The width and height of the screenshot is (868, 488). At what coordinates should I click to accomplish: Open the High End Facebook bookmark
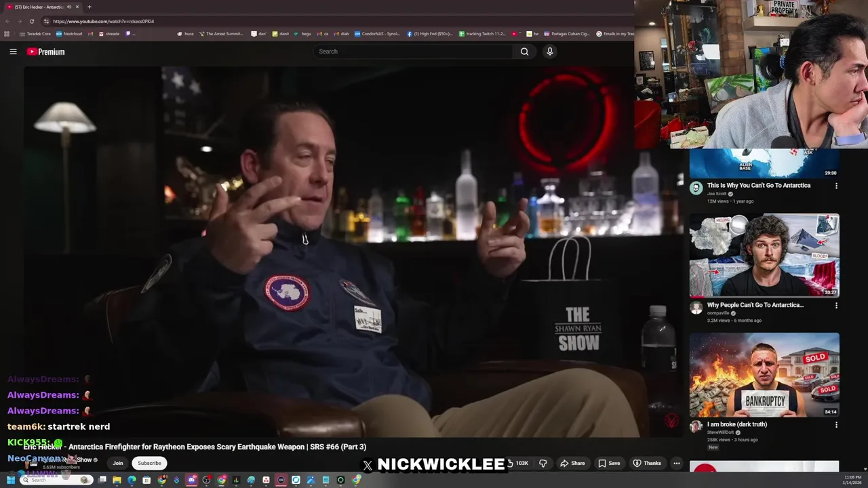tap(430, 34)
